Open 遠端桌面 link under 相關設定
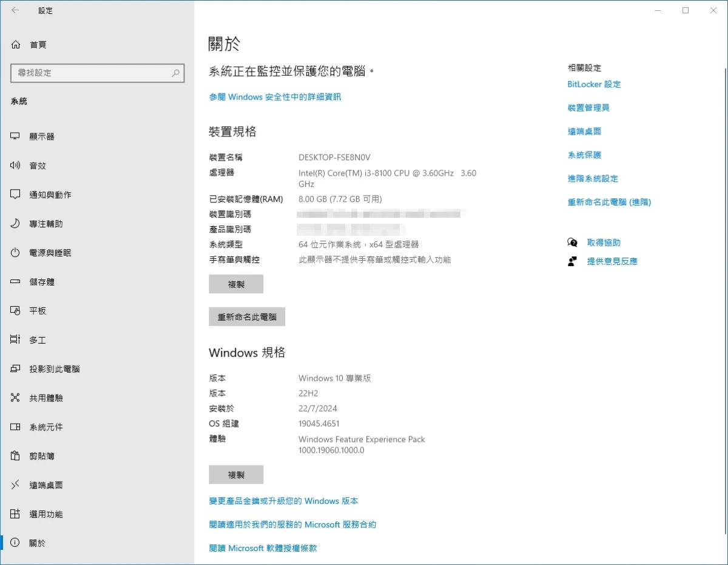Image resolution: width=728 pixels, height=565 pixels. tap(584, 132)
